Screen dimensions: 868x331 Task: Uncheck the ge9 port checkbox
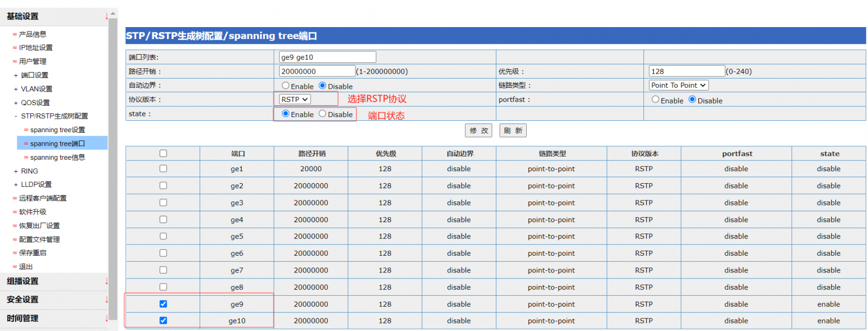[163, 304]
